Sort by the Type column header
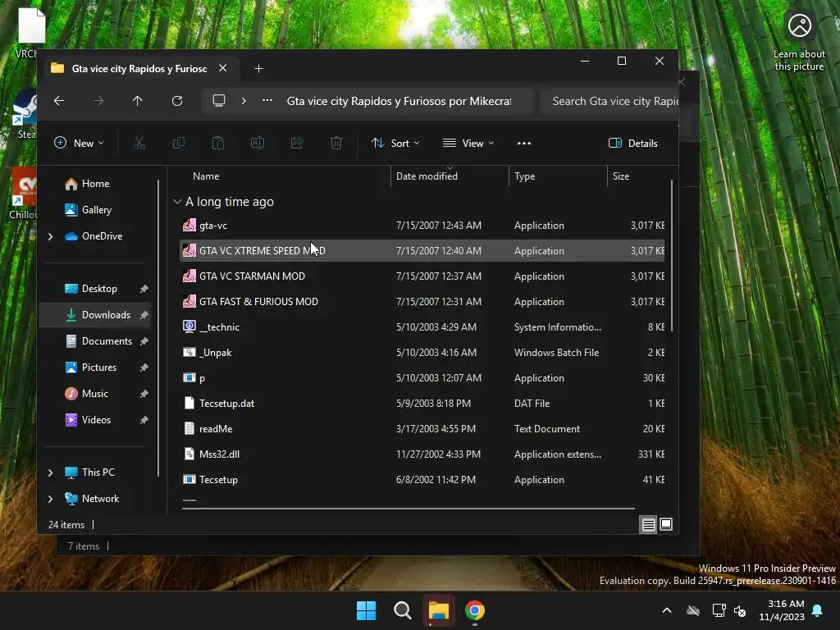The image size is (840, 630). click(x=524, y=176)
